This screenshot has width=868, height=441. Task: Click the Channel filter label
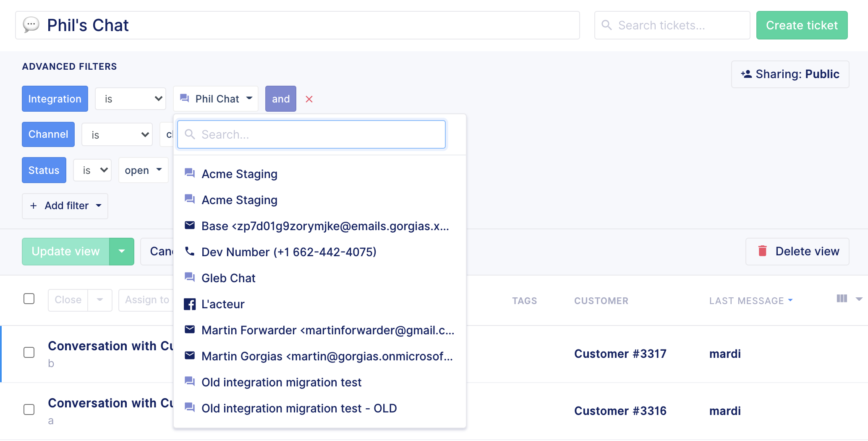pyautogui.click(x=48, y=134)
